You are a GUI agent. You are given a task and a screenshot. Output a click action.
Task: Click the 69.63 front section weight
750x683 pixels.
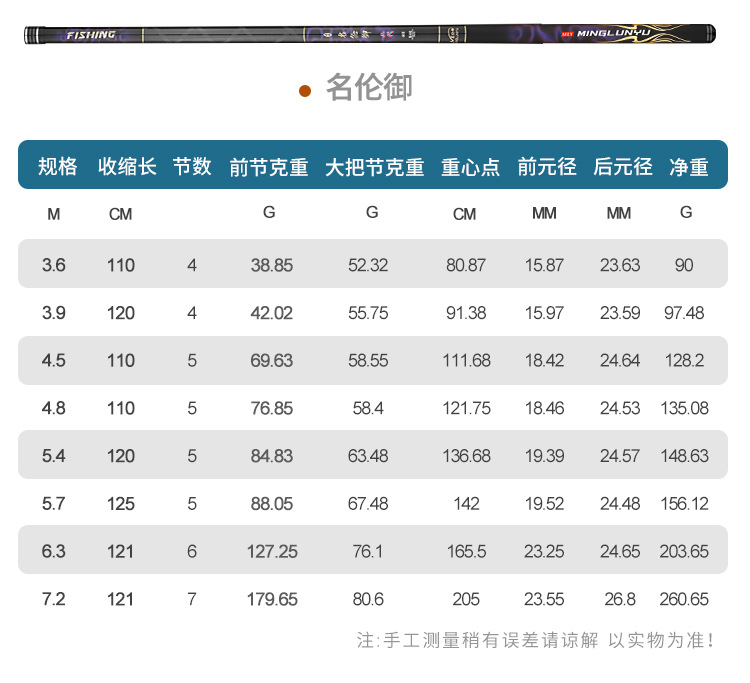272,360
